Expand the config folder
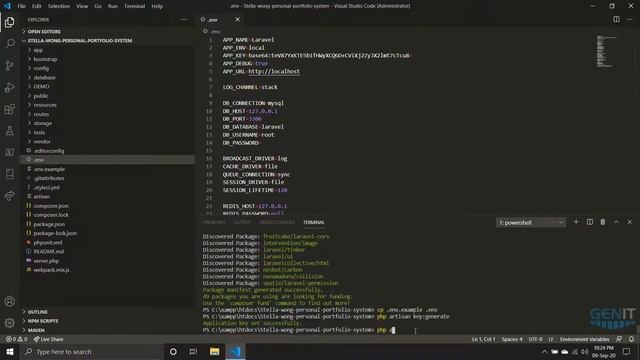 (41, 68)
